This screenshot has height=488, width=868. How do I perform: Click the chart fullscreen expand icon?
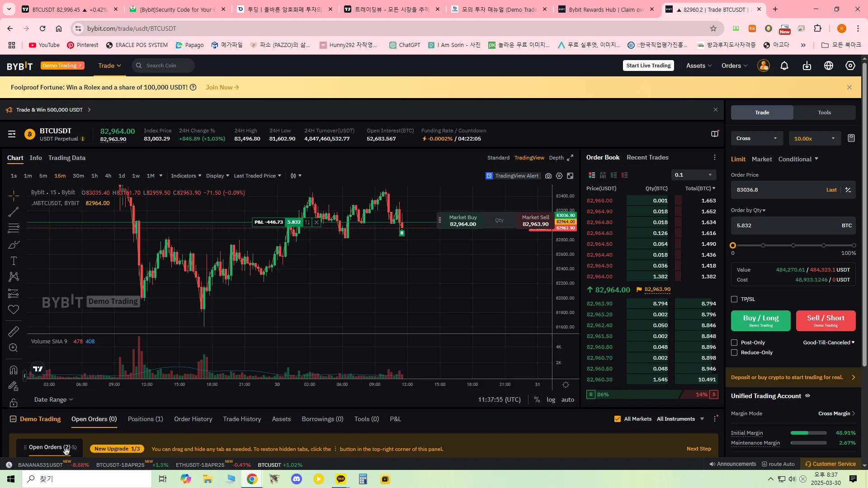570,158
